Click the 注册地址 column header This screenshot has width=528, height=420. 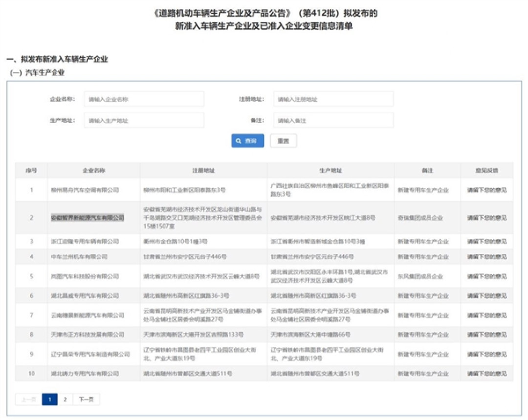tap(203, 170)
